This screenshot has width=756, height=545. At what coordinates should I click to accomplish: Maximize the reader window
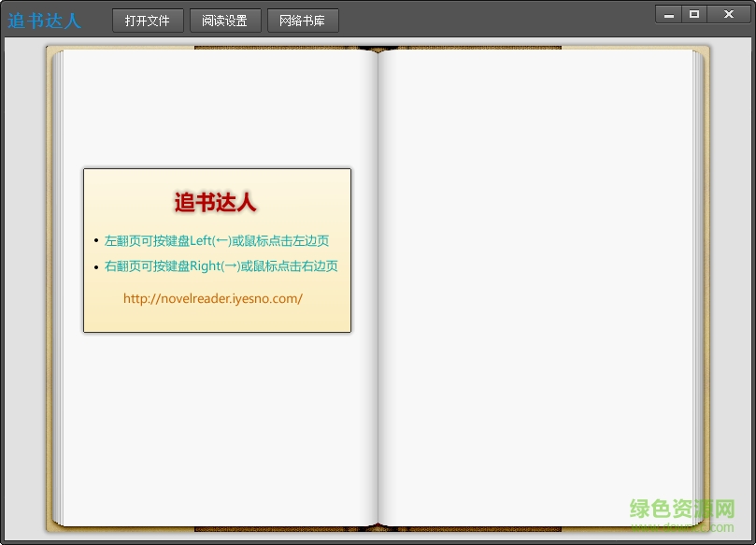(695, 14)
